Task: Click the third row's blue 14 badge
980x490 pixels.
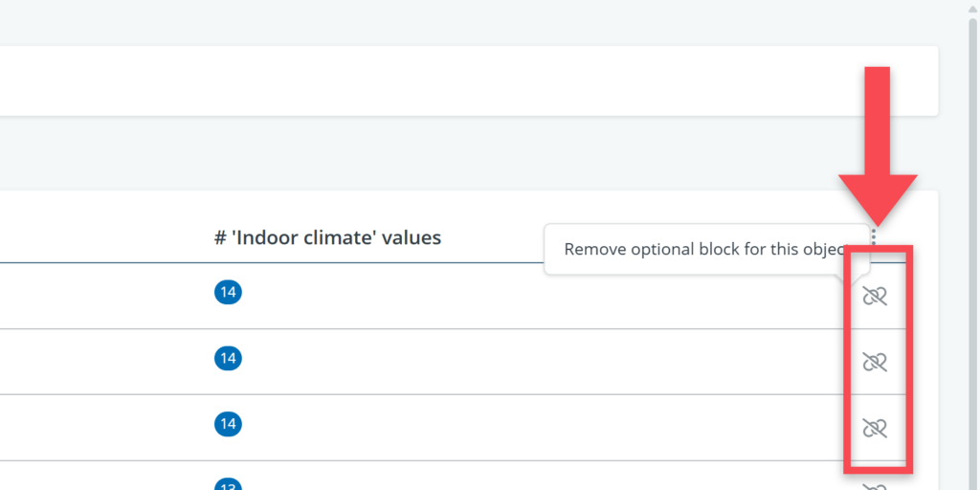Action: coord(228,423)
